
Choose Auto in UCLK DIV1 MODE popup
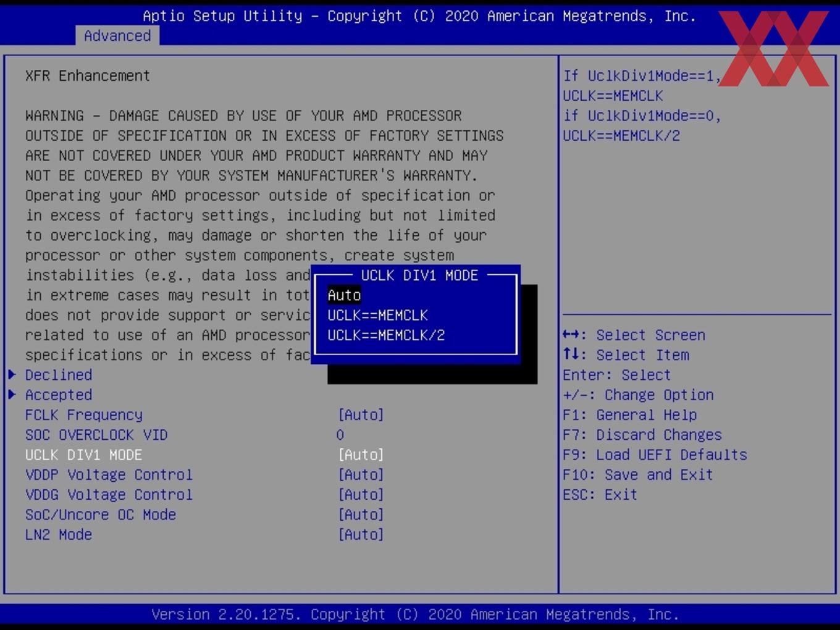coord(344,295)
